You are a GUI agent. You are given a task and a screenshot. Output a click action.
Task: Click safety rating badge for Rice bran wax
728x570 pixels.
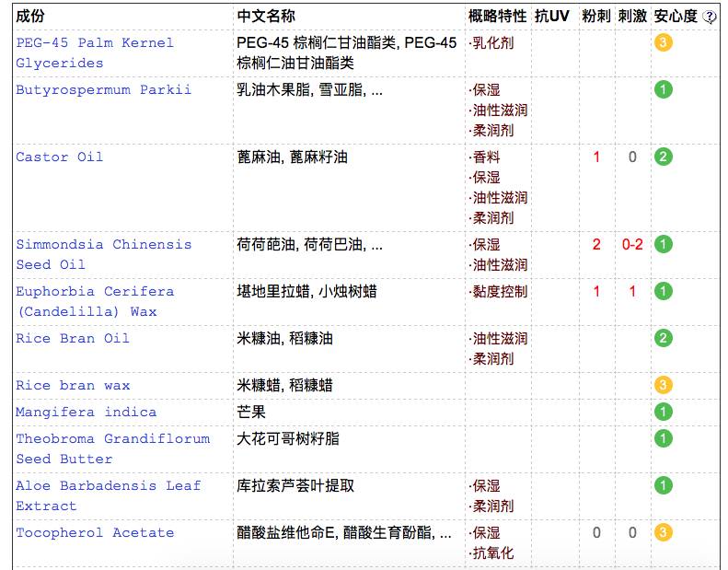664,385
